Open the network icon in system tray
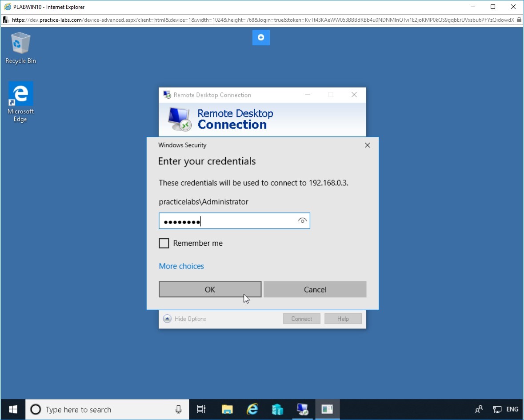Viewport: 524px width, 420px height. click(x=497, y=409)
